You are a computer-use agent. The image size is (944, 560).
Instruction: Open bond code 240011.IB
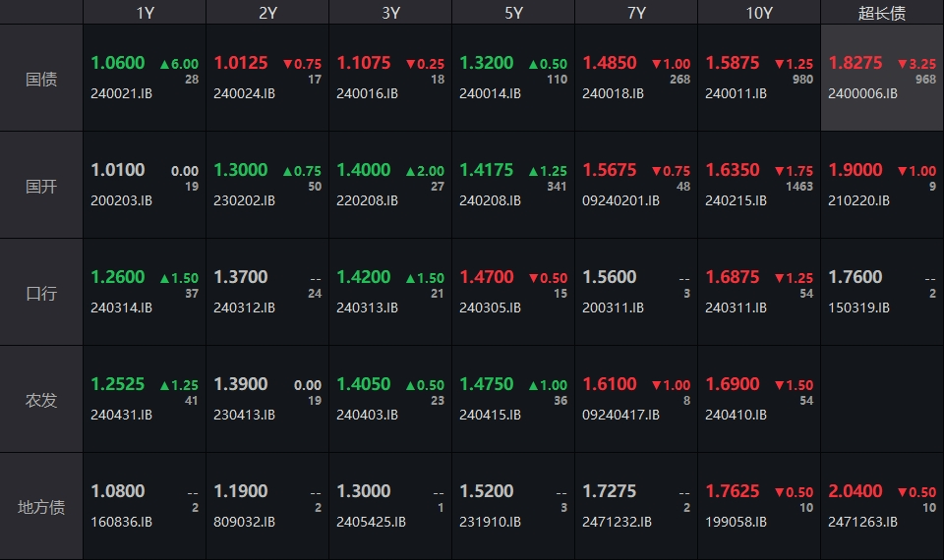736,93
